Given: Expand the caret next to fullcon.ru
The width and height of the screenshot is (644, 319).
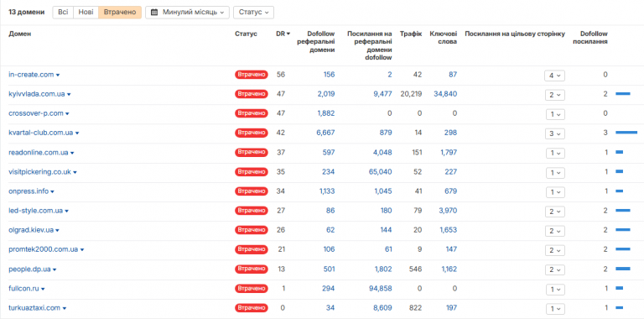Looking at the screenshot, I should point(43,290).
